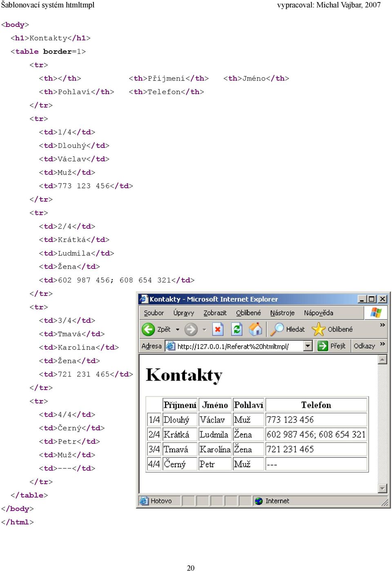Click the page icon in address bar
Image resolution: width=392 pixels, height=571 pixels.
170,346
